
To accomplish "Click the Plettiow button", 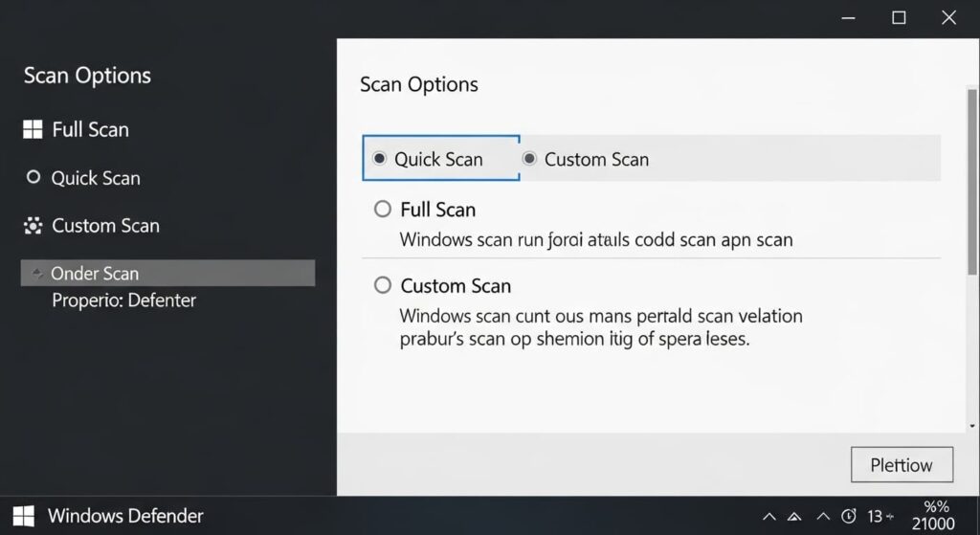I will [x=902, y=464].
